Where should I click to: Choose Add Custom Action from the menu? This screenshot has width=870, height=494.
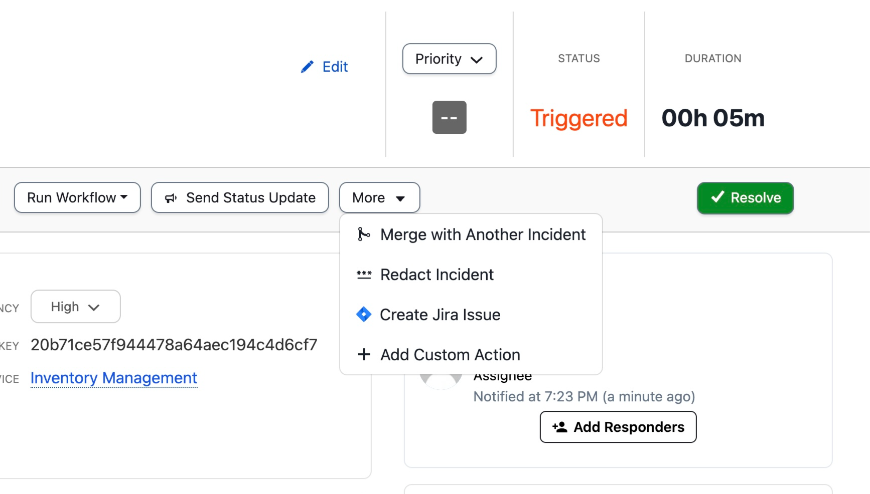tap(450, 354)
